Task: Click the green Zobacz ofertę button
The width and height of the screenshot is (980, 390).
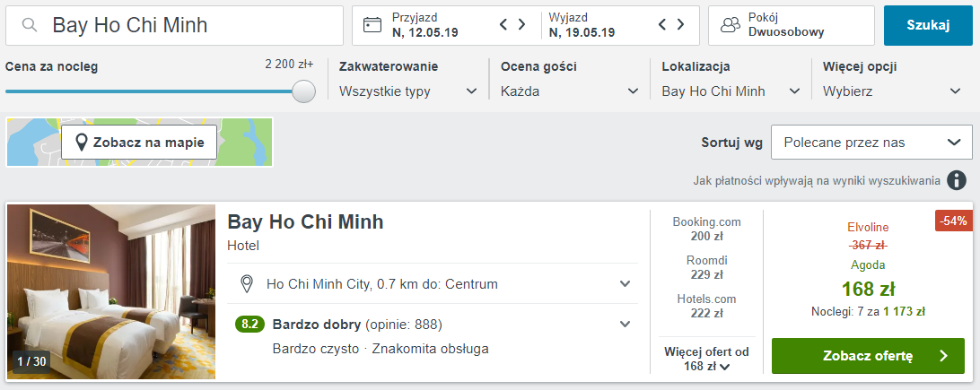Action: point(868,356)
